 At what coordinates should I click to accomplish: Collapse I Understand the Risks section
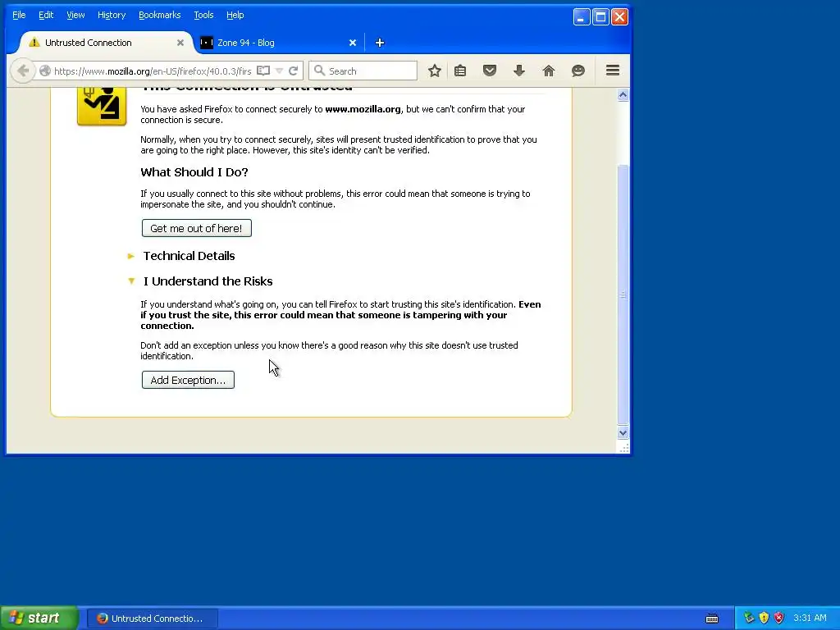coord(201,281)
